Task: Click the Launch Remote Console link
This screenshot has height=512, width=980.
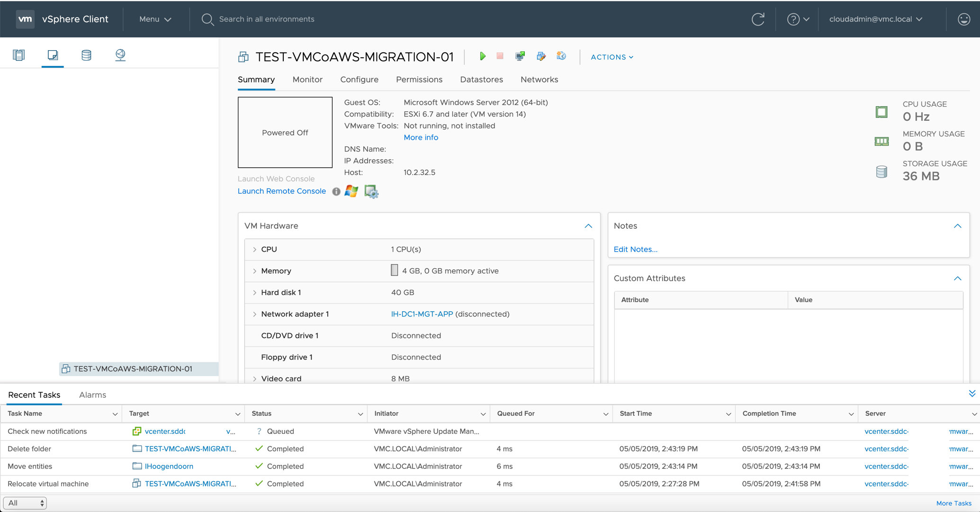Action: (282, 191)
